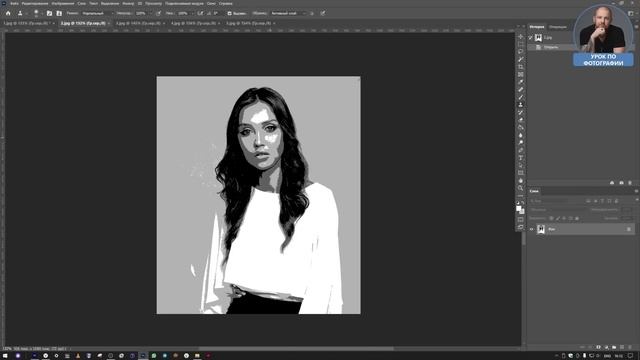Switch to the Операции tab
Viewport: 640px width, 360px height.
[558, 27]
